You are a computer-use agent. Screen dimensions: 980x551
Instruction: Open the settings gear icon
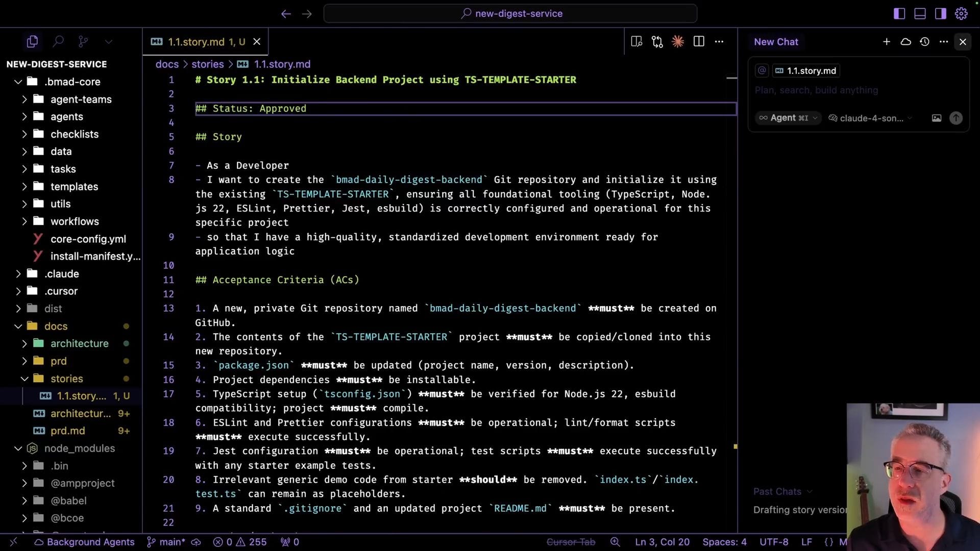pyautogui.click(x=962, y=14)
